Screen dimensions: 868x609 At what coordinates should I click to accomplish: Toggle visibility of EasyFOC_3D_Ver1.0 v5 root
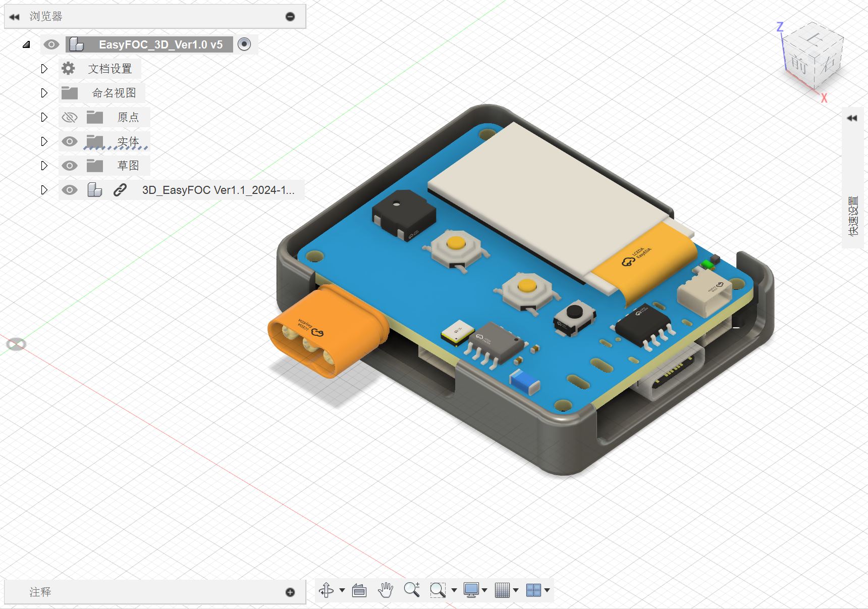click(x=51, y=44)
